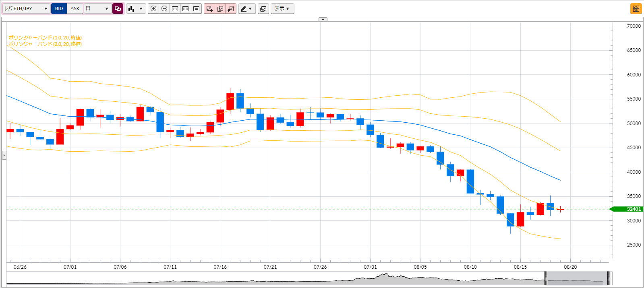Zoom out with the minus icon
Image resolution: width=644 pixels, height=288 pixels.
click(x=164, y=8)
